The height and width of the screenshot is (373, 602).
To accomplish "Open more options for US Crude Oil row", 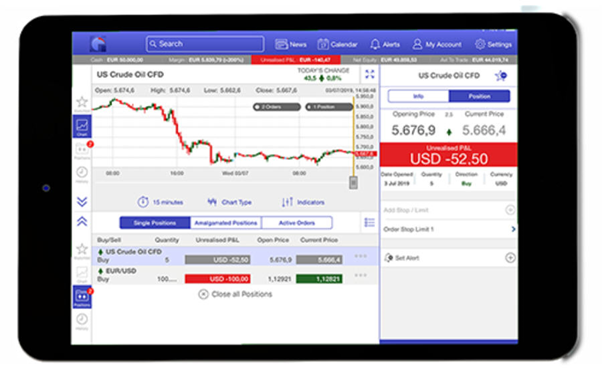I will pyautogui.click(x=361, y=256).
